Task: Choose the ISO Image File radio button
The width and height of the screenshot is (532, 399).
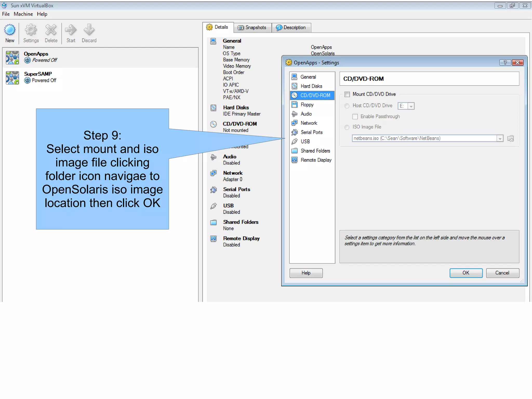Action: (347, 127)
